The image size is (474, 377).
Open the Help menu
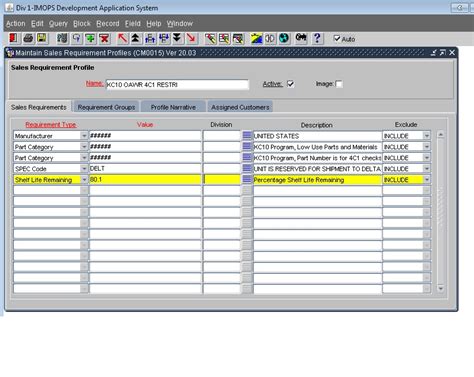pyautogui.click(x=154, y=24)
